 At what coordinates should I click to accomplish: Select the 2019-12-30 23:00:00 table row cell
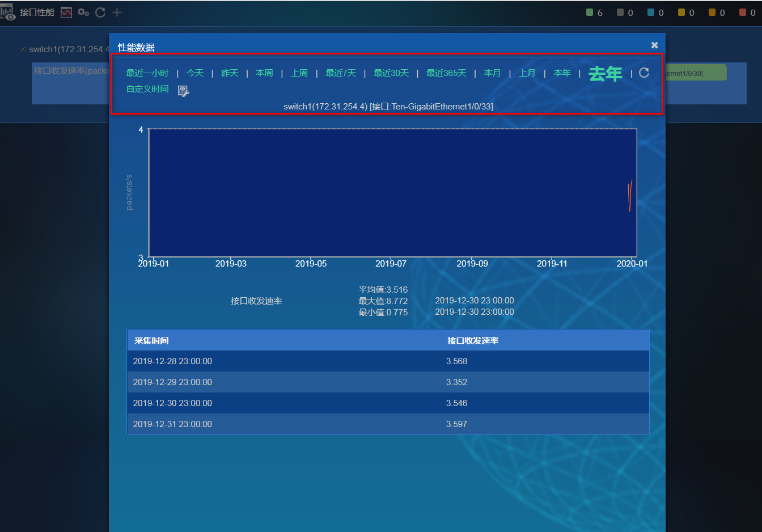coord(172,403)
